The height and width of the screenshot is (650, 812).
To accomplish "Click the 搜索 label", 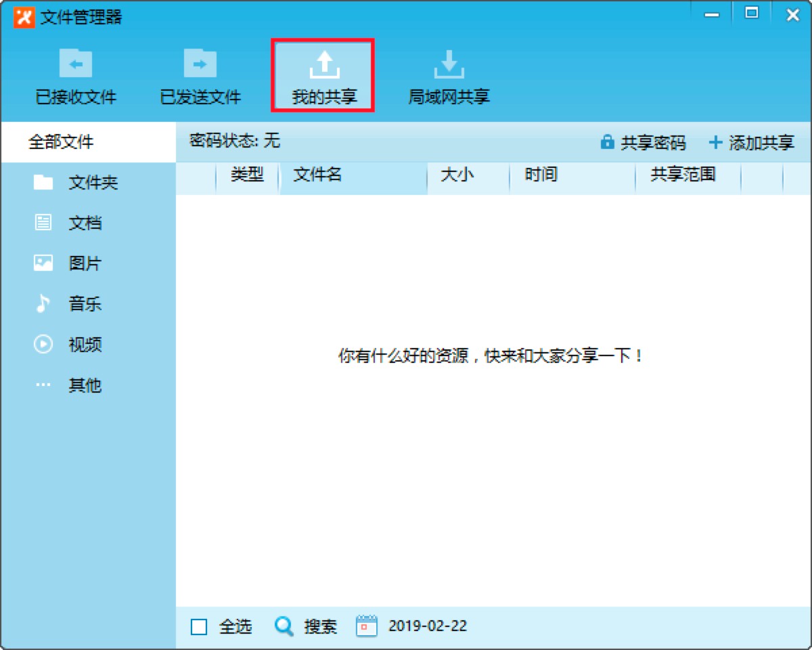I will pos(321,627).
